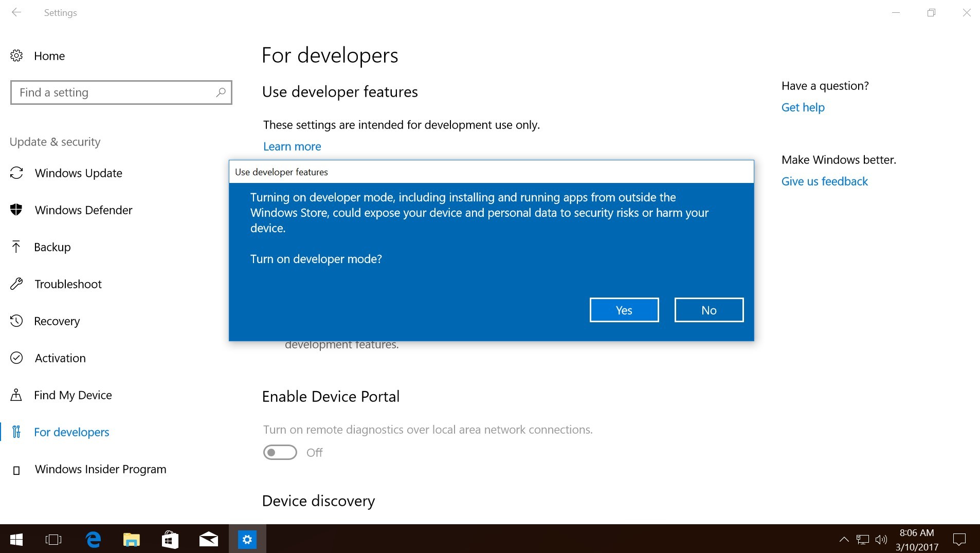Toggle the Enable Device Portal switch
This screenshot has height=553, width=980.
[x=280, y=452]
